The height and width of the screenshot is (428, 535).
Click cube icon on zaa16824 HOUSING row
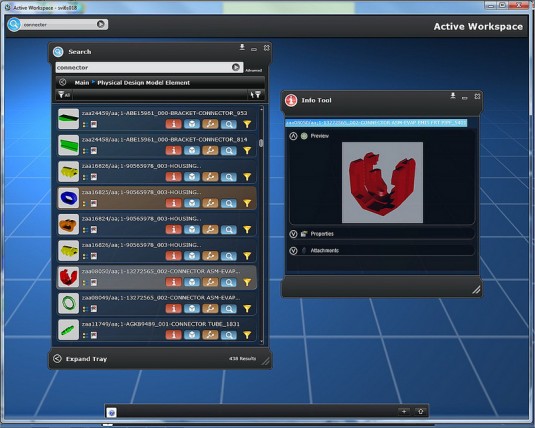coord(192,229)
